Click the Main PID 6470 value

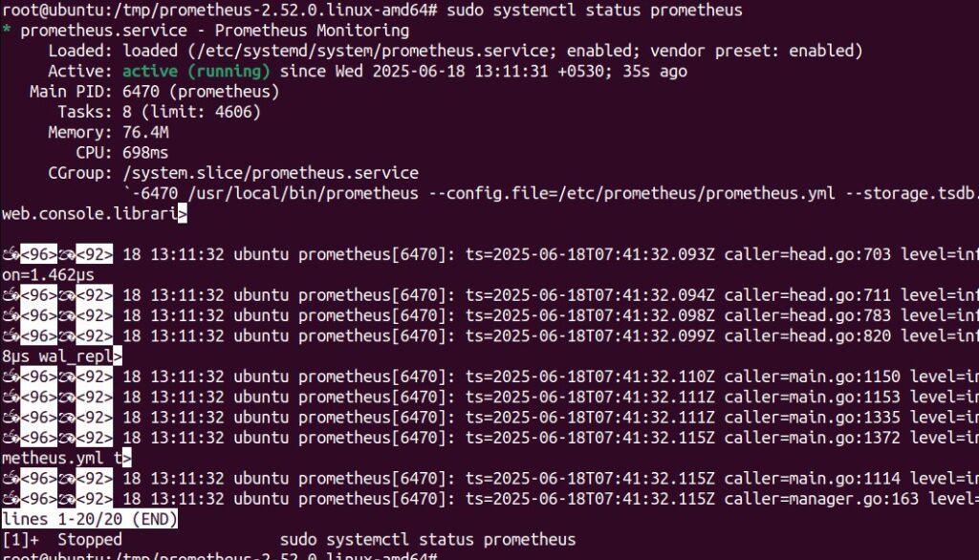pos(141,92)
